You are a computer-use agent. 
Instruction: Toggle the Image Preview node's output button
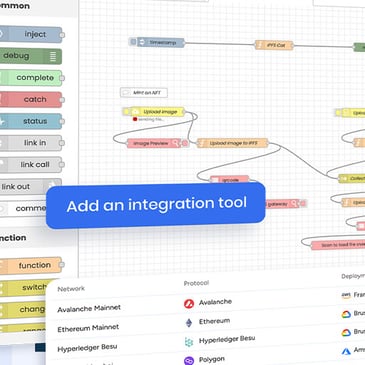tap(185, 143)
